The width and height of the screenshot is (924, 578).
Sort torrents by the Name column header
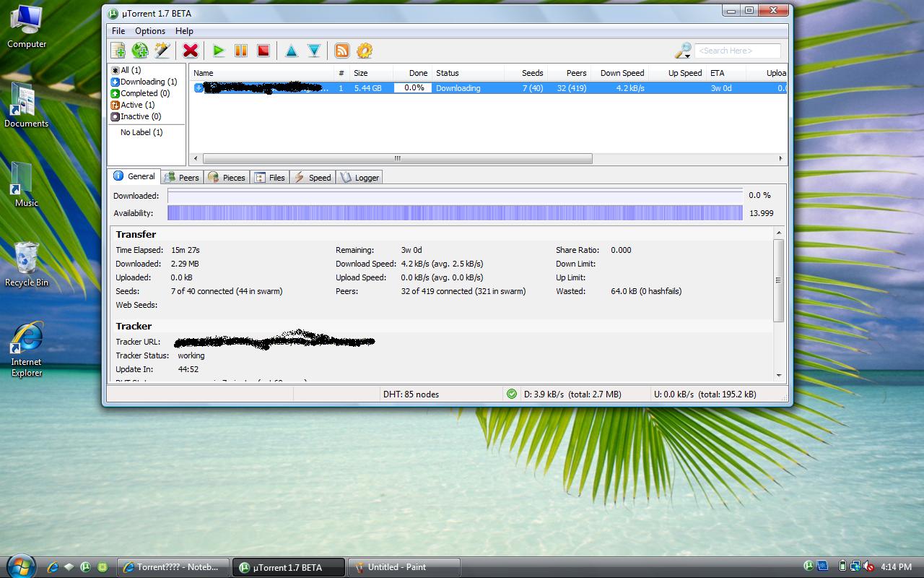pos(261,73)
